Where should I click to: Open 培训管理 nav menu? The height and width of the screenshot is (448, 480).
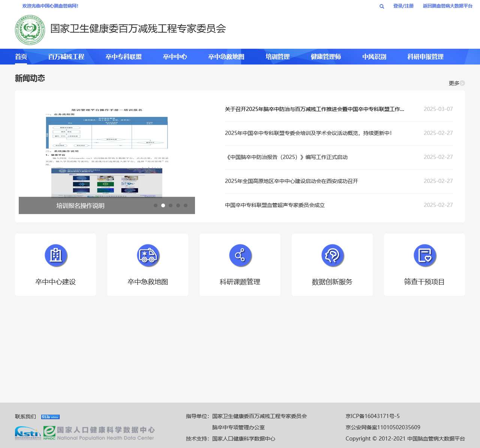click(x=278, y=57)
